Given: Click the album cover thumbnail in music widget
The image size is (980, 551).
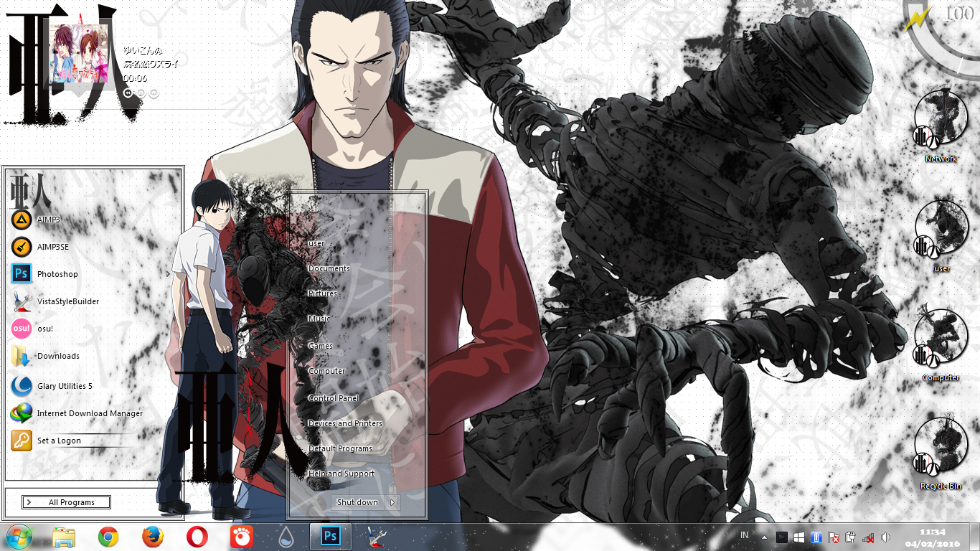Looking at the screenshot, I should [78, 52].
